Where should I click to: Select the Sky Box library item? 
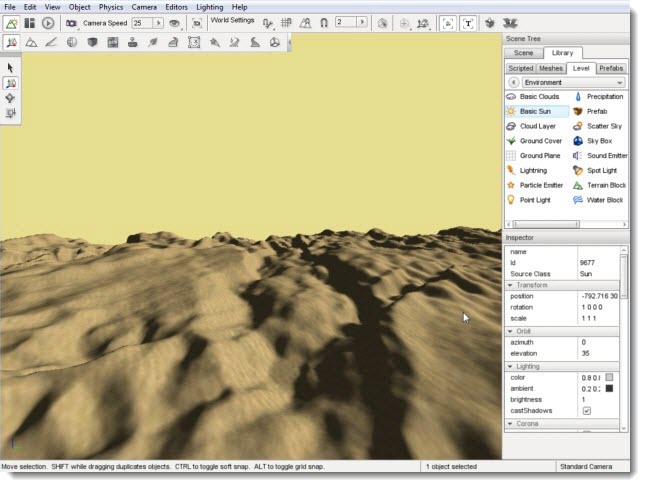pos(598,141)
